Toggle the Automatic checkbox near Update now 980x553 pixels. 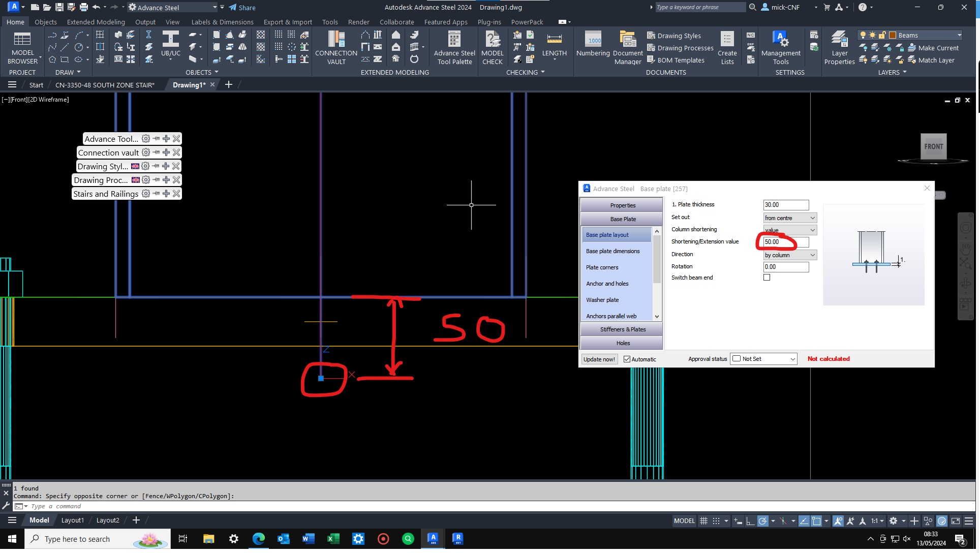[x=627, y=359]
